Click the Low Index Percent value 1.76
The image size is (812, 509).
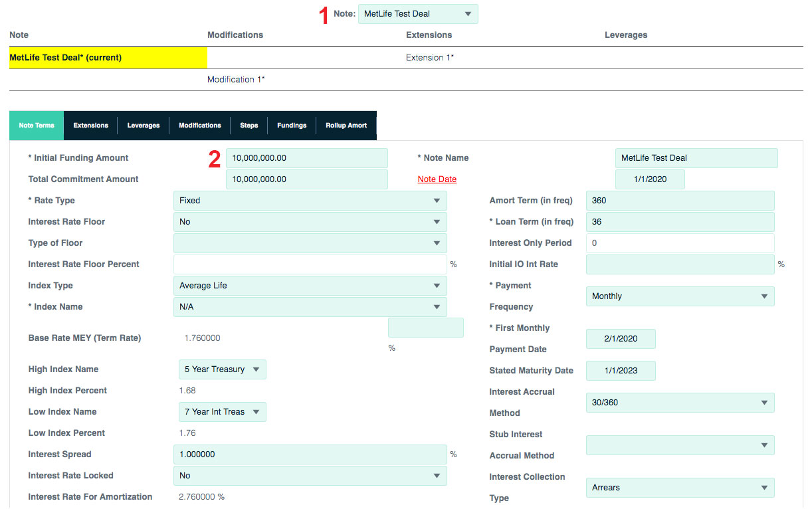[187, 433]
